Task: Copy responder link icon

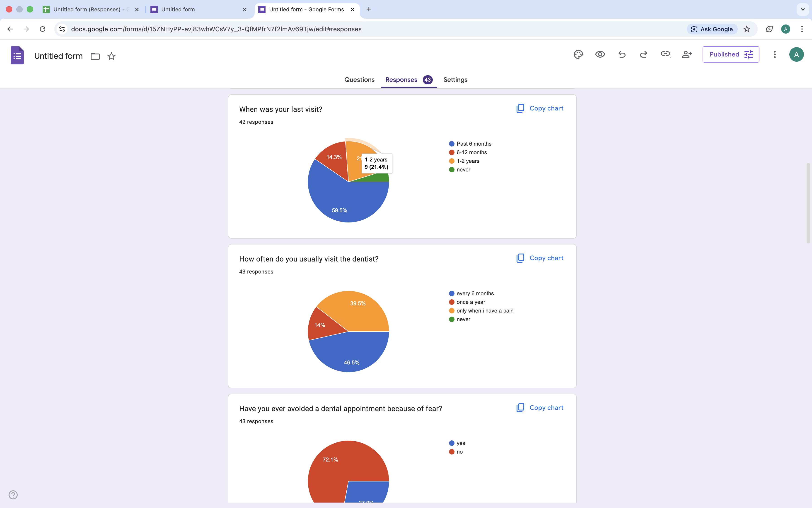Action: 665,54
